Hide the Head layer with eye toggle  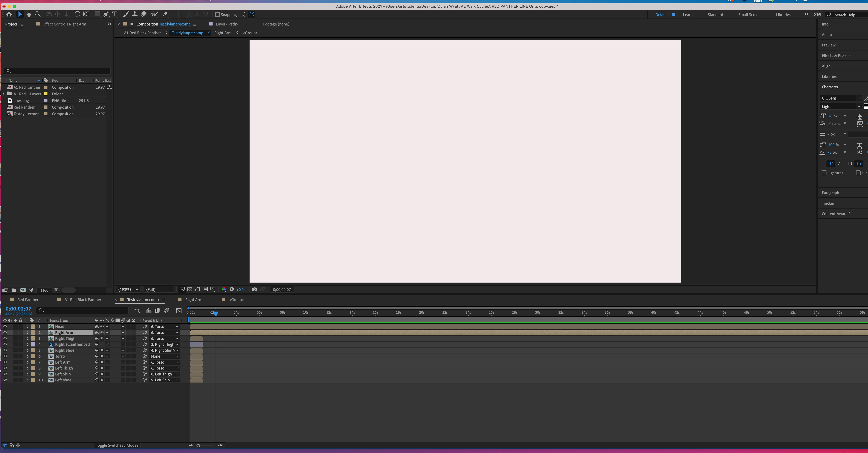[5, 327]
